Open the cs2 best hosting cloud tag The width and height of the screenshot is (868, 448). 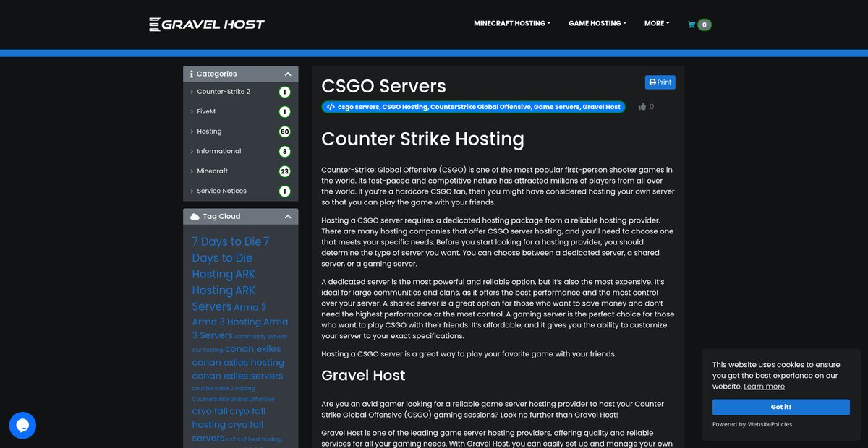pyautogui.click(x=261, y=439)
